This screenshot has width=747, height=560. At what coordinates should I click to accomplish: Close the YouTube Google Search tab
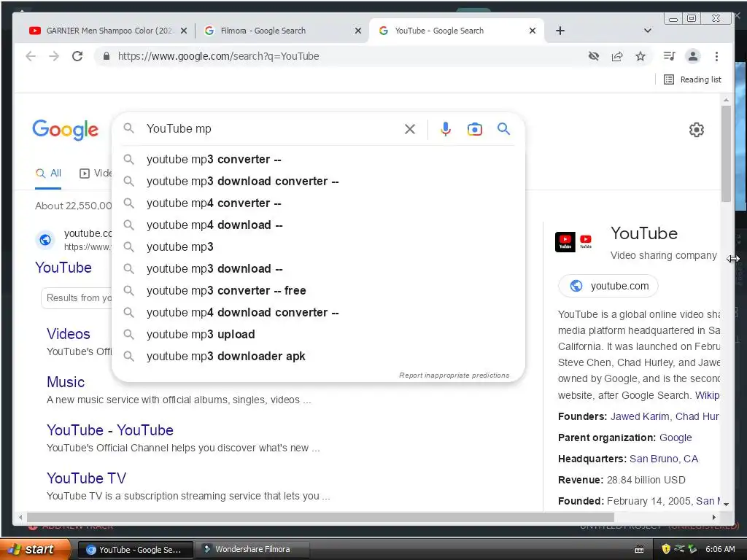click(533, 31)
